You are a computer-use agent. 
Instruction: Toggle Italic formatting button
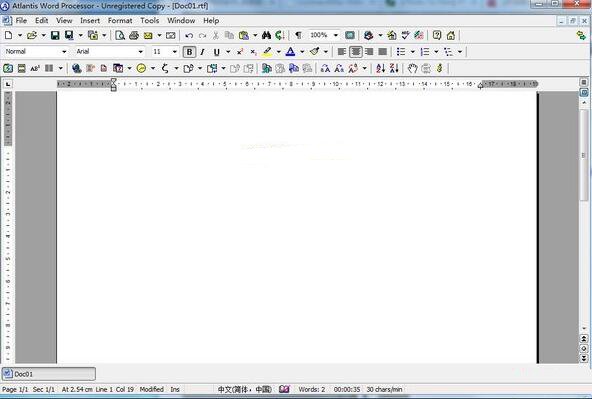coord(203,52)
